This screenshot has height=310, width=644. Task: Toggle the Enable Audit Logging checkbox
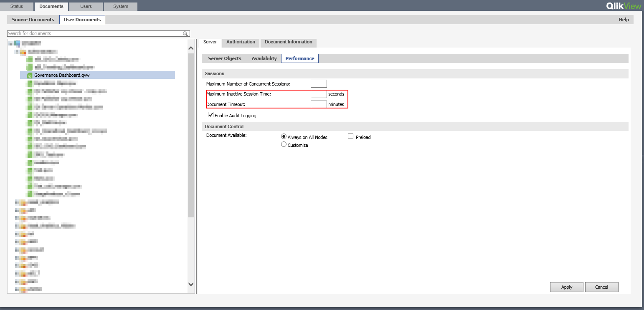coord(211,115)
